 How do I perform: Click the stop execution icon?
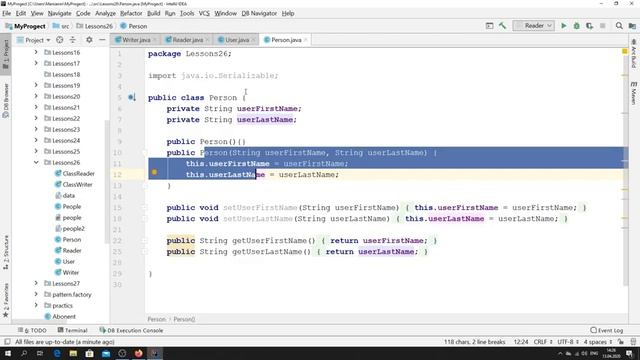tap(602, 26)
